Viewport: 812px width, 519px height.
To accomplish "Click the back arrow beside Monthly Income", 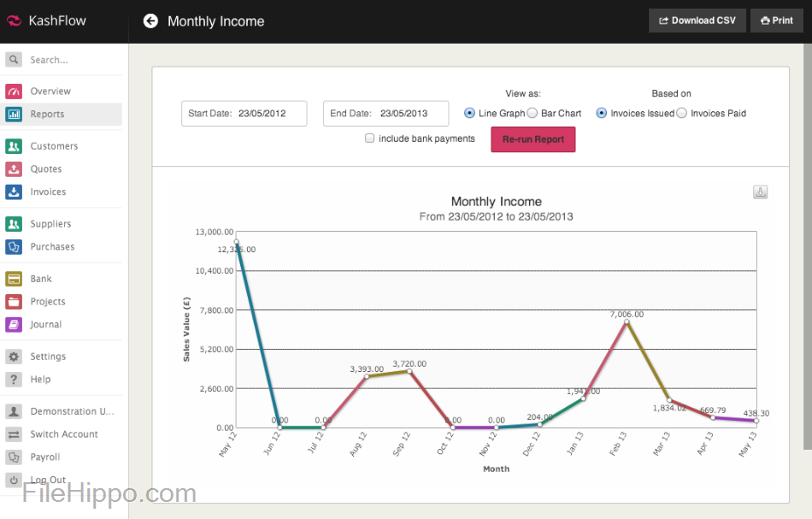I will pos(150,21).
